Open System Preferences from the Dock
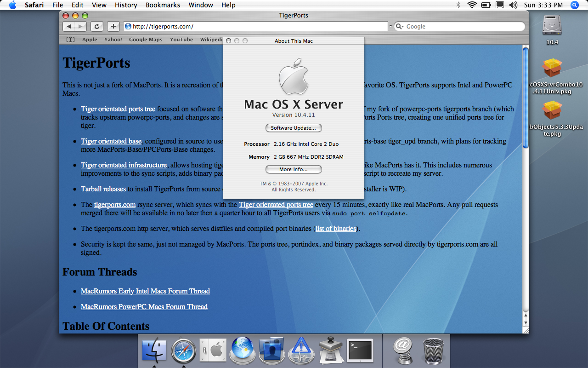588x368 pixels. pos(213,351)
